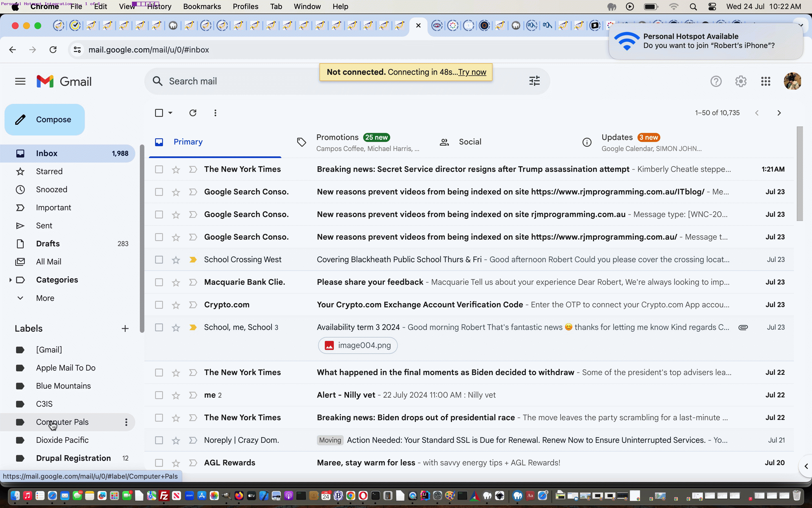
Task: Select the Availability term 3 2024 email checkbox
Action: click(159, 327)
